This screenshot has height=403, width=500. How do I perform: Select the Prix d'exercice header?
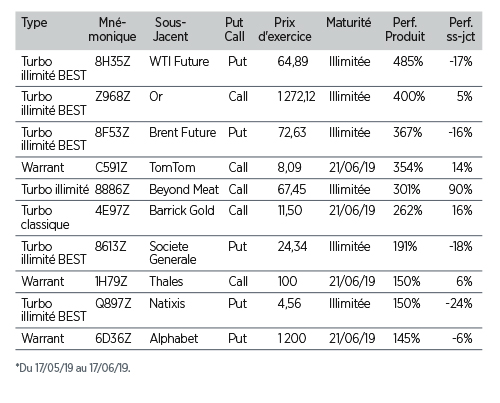(x=285, y=30)
